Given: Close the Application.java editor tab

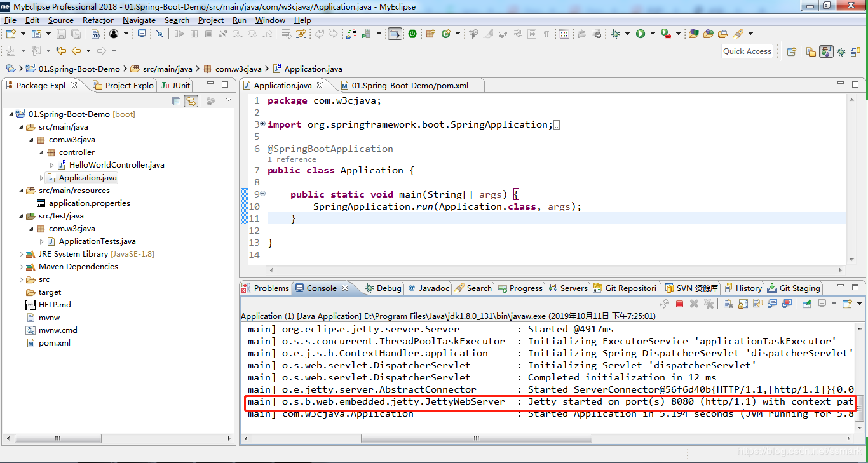Looking at the screenshot, I should 320,84.
